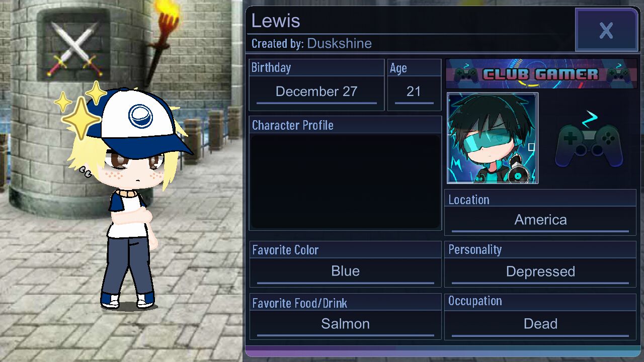Click the Club Gamer banner
Image resolution: width=644 pixels, height=362 pixels.
coord(541,74)
